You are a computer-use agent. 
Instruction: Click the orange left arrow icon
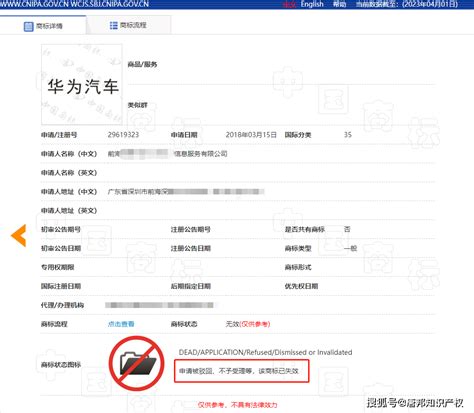[x=19, y=235]
